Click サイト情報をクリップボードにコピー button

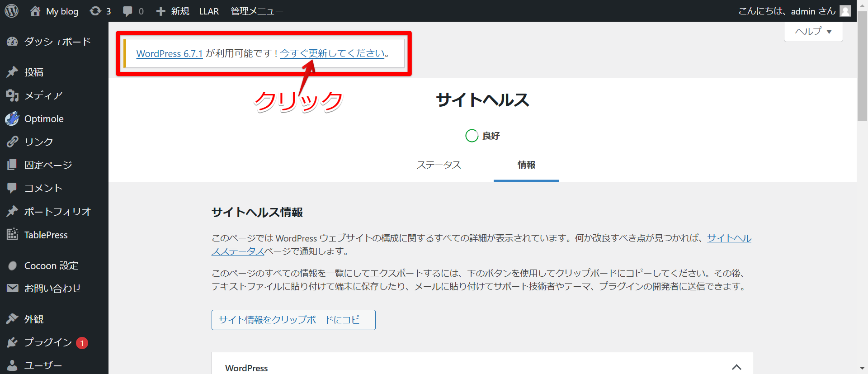(293, 320)
